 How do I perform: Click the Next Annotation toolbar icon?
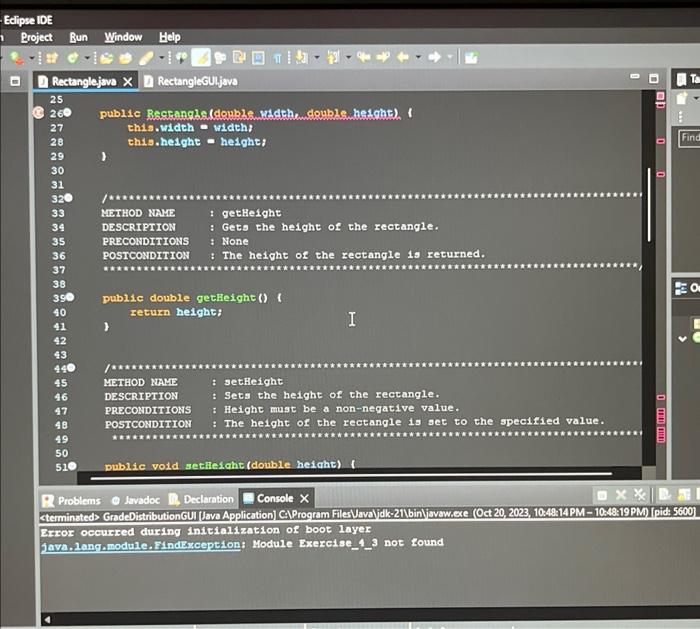click(x=302, y=58)
